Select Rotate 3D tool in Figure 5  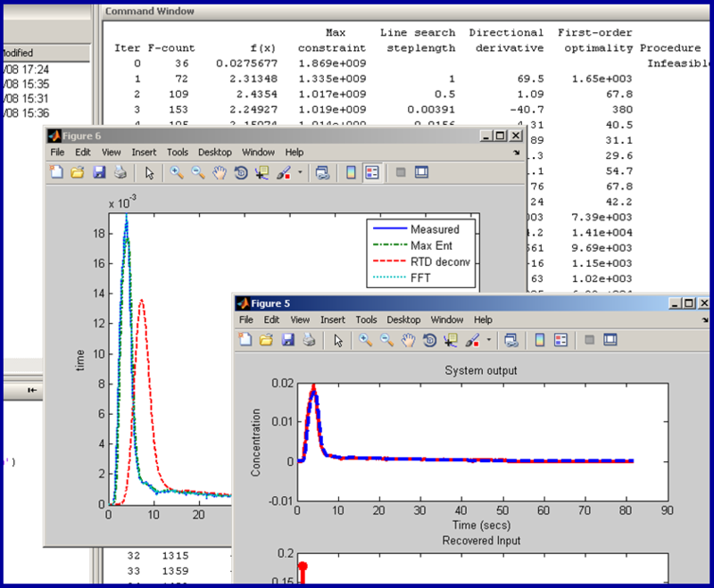click(429, 340)
